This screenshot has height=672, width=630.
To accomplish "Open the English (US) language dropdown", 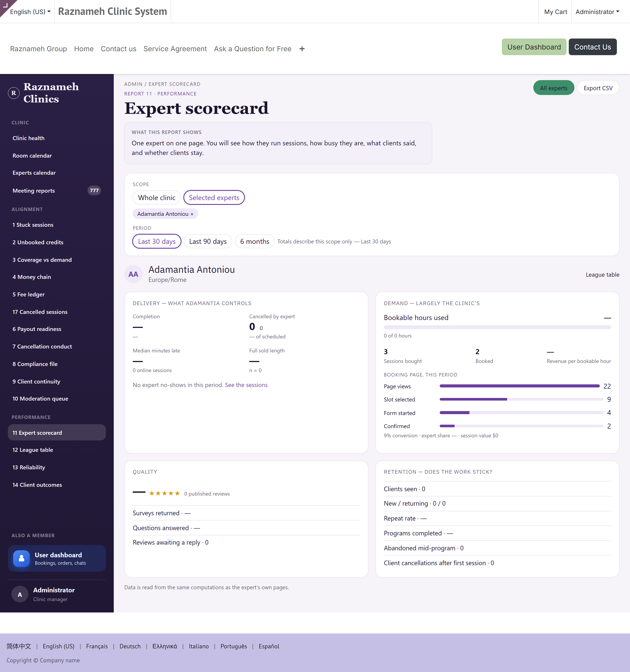I will click(30, 12).
